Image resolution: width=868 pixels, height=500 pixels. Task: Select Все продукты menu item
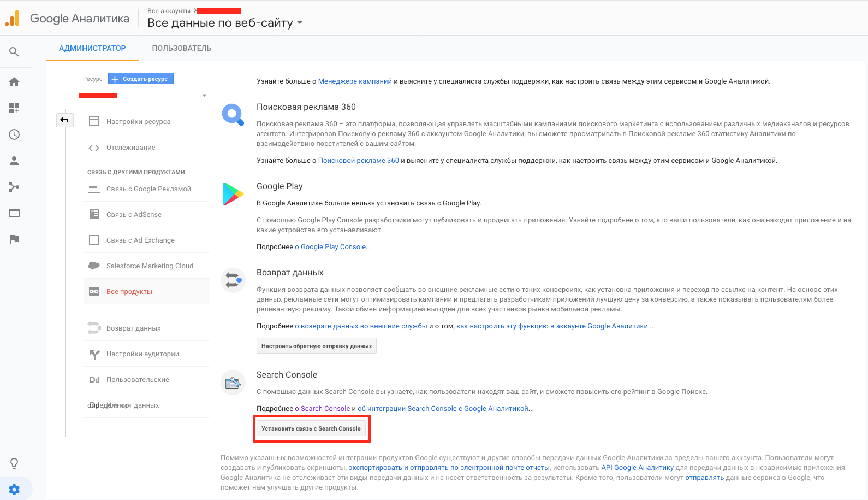(147, 291)
